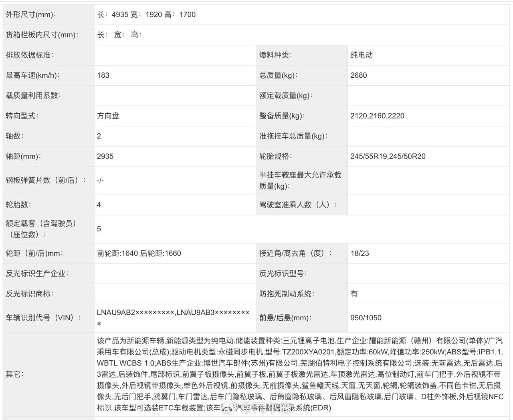
Task: Click the 外形尺寸(mm) label
Action: 30,15
